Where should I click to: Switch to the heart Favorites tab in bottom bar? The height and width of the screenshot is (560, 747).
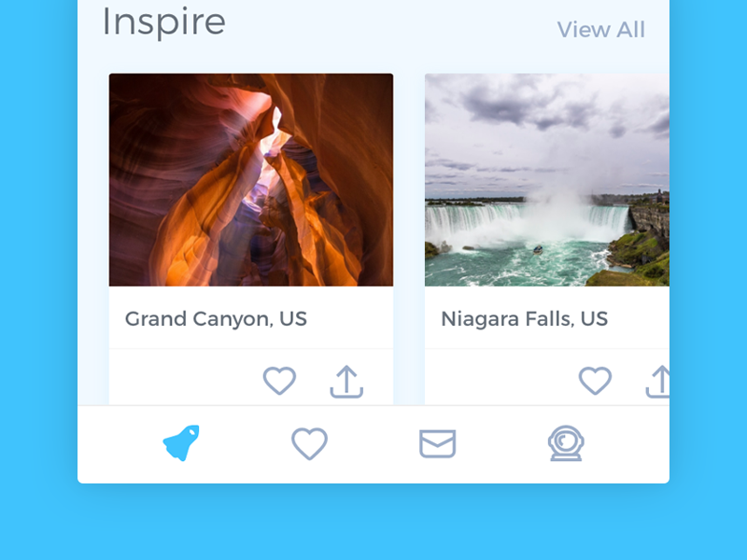click(309, 443)
